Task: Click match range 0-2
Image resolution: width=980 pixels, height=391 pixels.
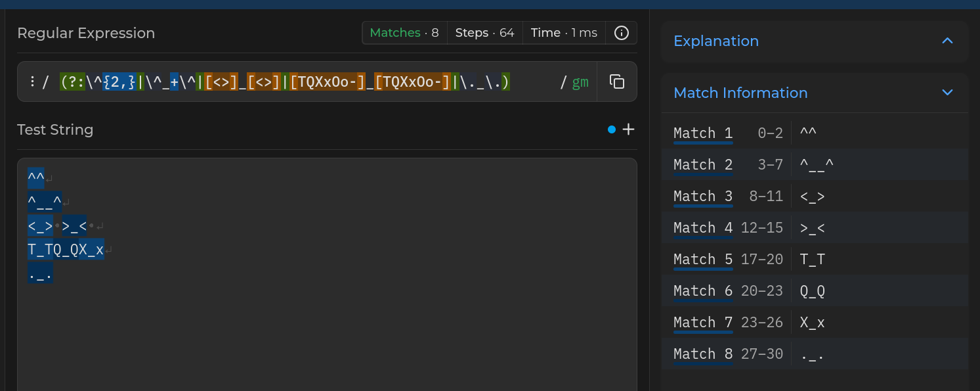Action: coord(770,133)
